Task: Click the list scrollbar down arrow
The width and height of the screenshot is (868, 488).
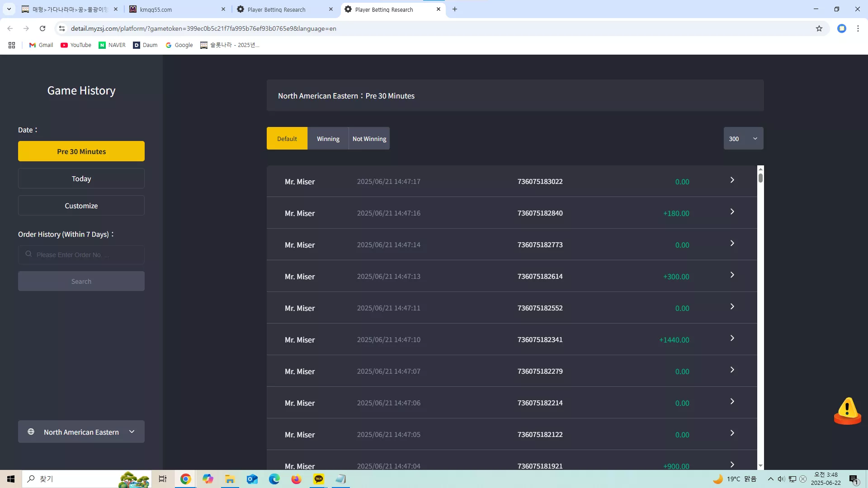Action: (x=760, y=466)
